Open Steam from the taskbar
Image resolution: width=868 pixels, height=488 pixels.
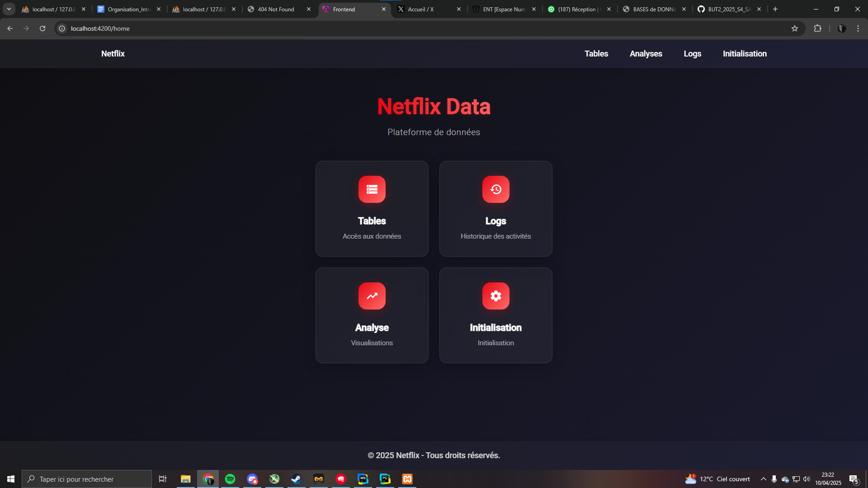click(x=297, y=479)
